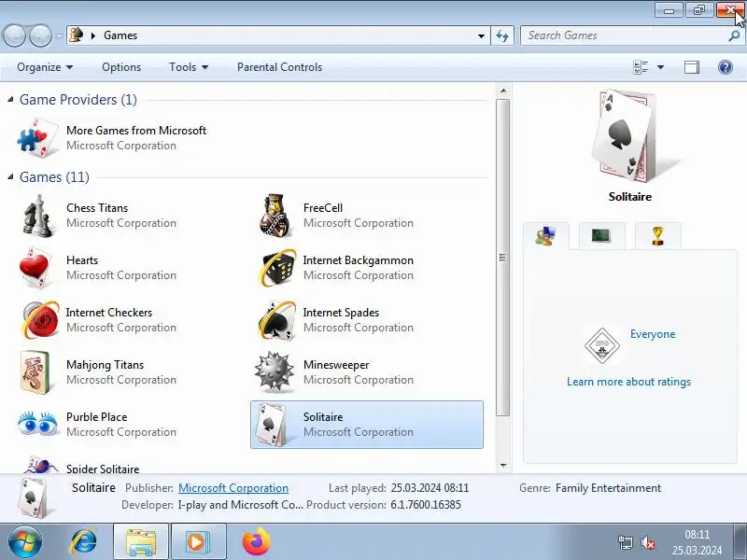Switch to the performance tab

601,236
